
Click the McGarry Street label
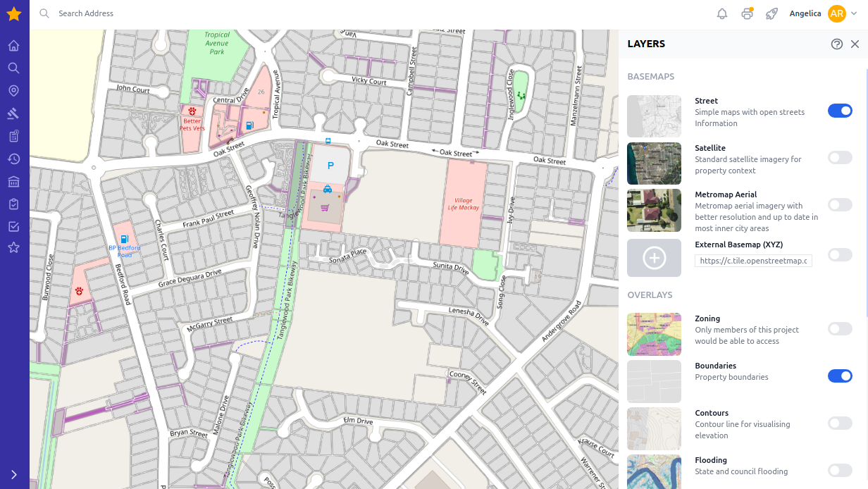(209, 325)
